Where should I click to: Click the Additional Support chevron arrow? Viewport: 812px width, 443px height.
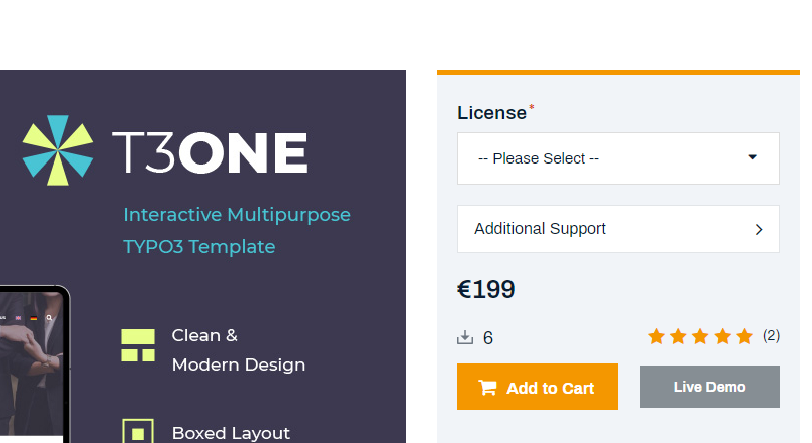759,229
